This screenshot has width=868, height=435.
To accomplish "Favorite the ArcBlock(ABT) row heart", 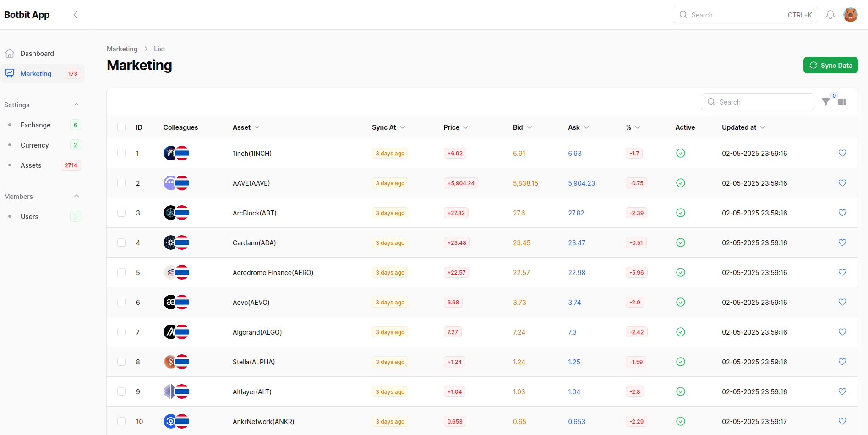I will click(x=842, y=213).
